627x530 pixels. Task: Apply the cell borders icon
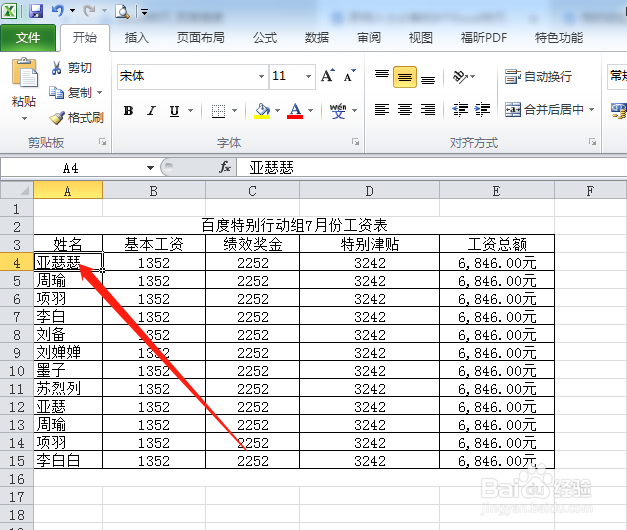click(x=218, y=111)
